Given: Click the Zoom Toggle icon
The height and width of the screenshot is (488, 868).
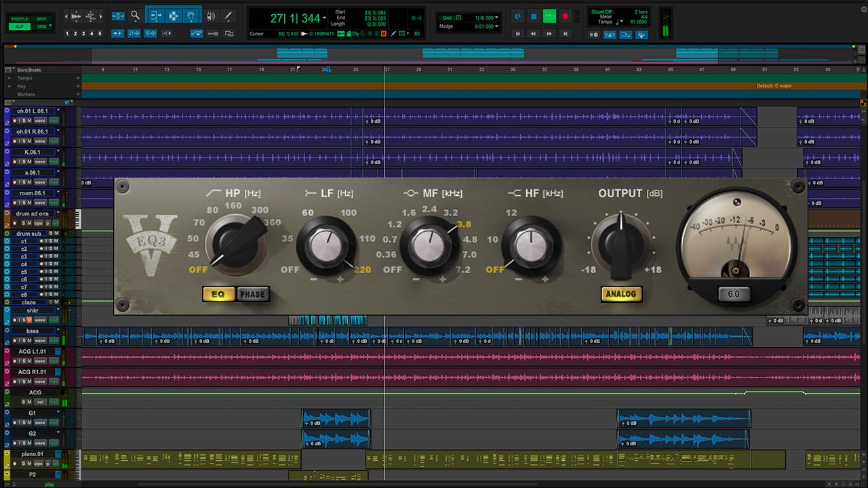Looking at the screenshot, I should coord(118,16).
